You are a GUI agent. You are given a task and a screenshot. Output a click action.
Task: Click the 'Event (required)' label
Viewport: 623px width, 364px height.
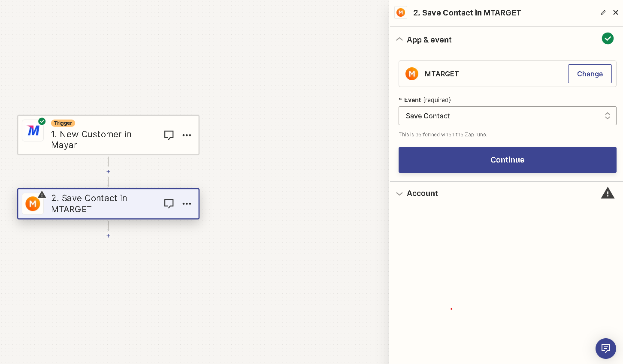[x=425, y=100]
